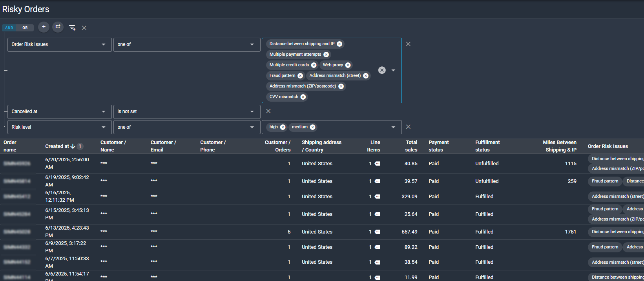Screen dimensions: 644x281
Task: Click the add filter condition plus icon
Action: pyautogui.click(x=44, y=27)
